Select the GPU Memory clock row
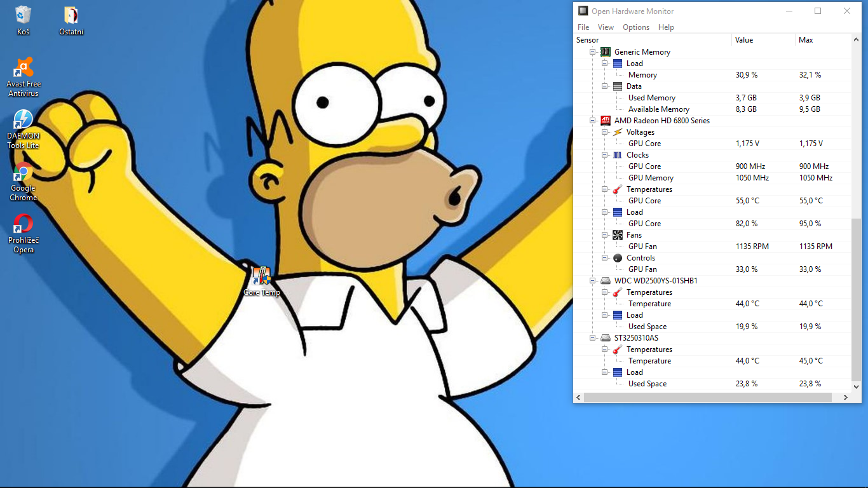 pyautogui.click(x=651, y=178)
